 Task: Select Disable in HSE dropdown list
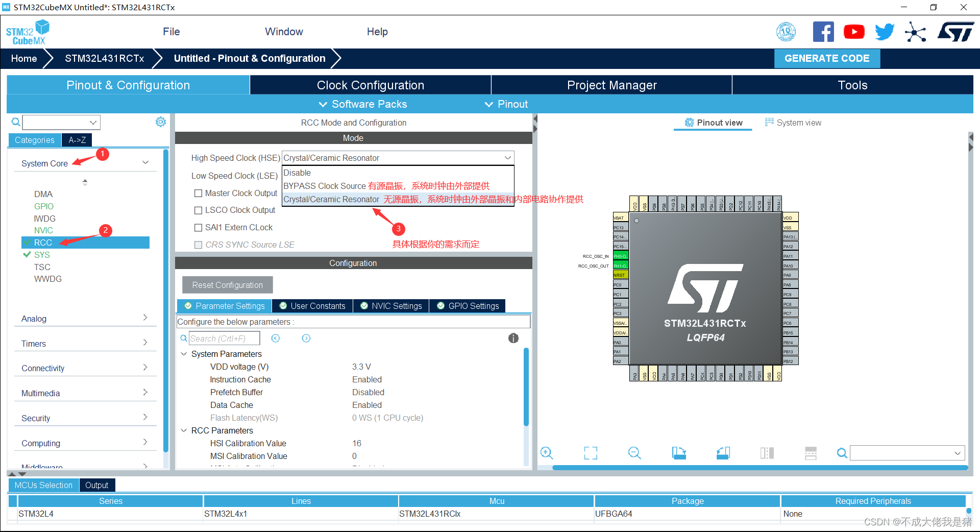coord(398,173)
